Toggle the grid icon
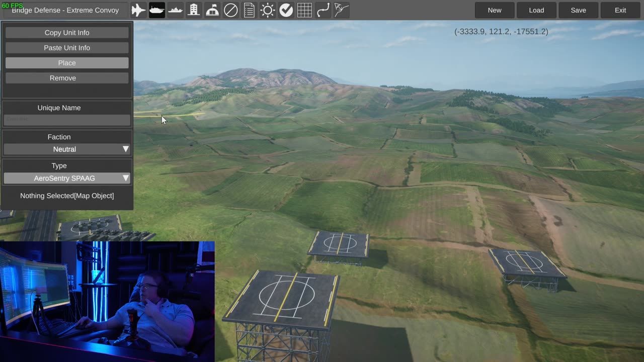This screenshot has height=362, width=644. tap(304, 10)
